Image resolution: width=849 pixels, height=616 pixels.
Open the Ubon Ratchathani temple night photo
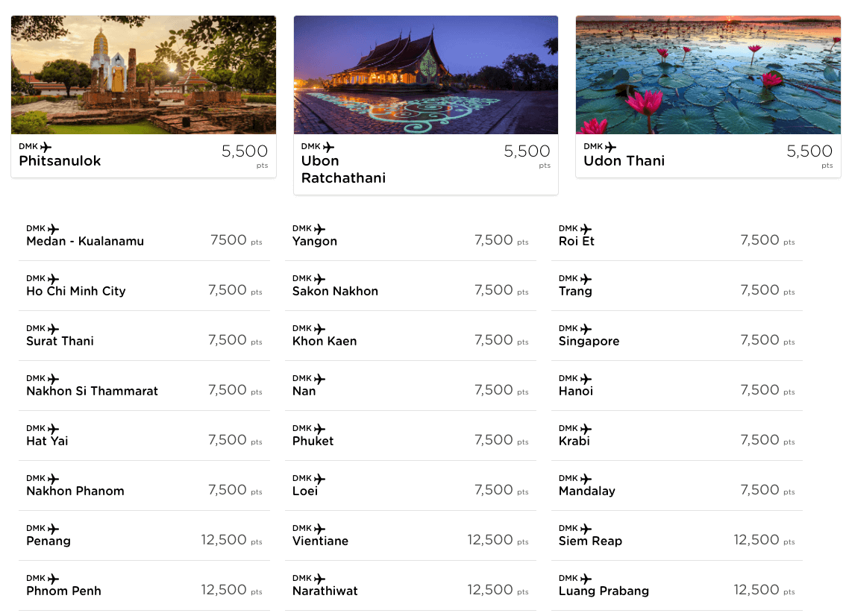(x=425, y=75)
